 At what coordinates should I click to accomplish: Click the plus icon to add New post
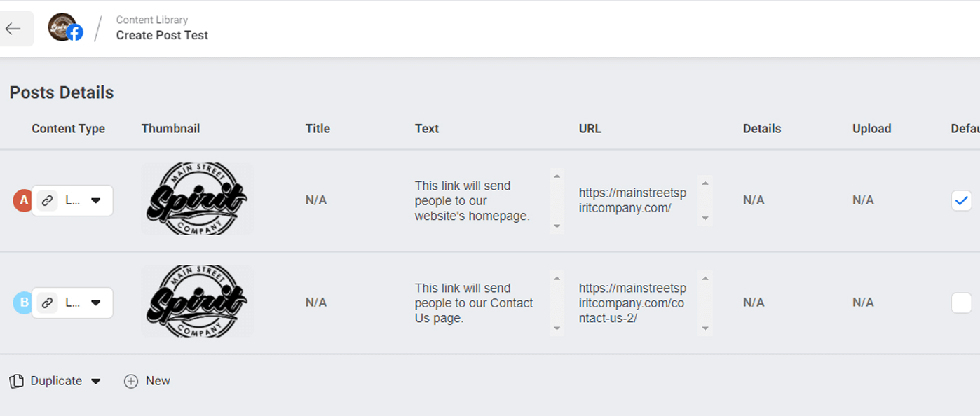131,381
